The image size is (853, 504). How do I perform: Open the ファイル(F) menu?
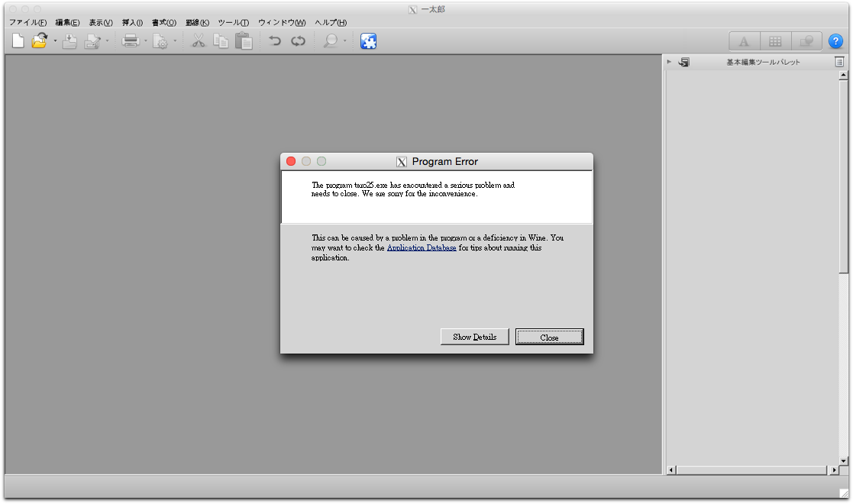point(27,22)
